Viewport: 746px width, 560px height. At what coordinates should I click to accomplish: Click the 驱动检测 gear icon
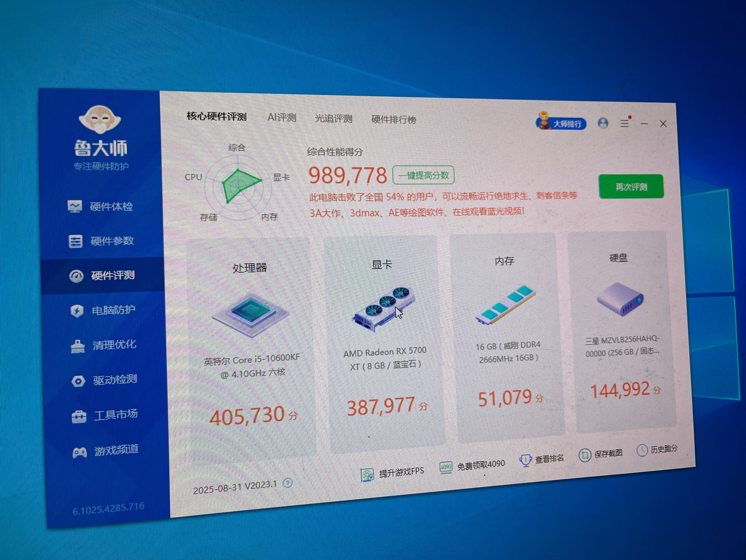(x=78, y=381)
